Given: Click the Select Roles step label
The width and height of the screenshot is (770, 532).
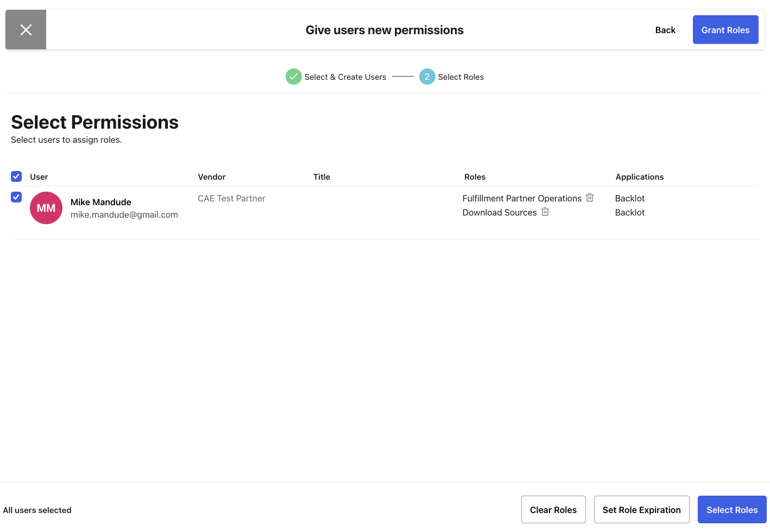Looking at the screenshot, I should click(460, 77).
